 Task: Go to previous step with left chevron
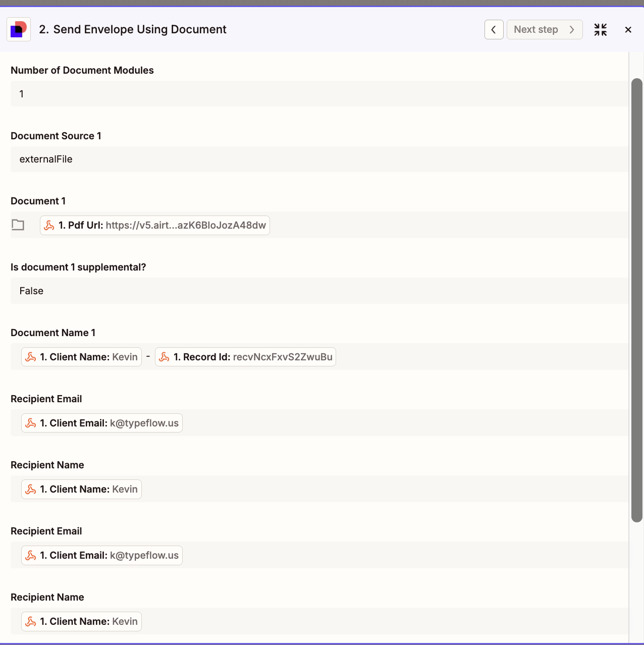(494, 30)
